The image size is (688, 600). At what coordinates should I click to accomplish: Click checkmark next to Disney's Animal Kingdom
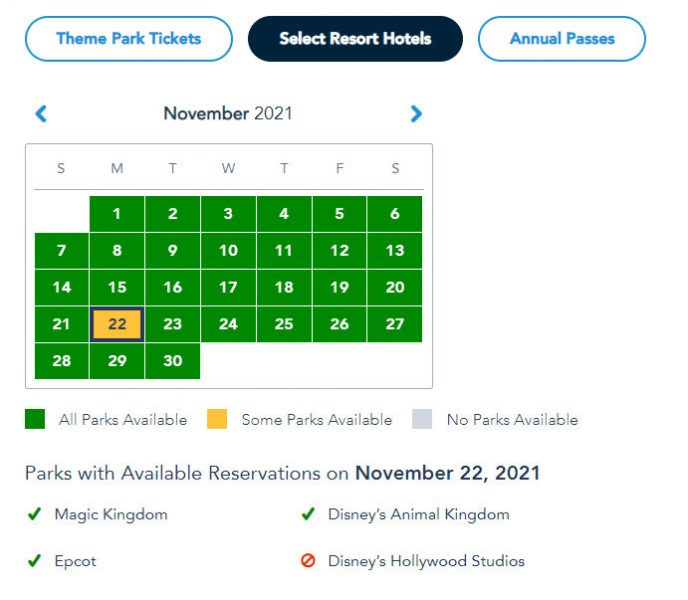pyautogui.click(x=308, y=515)
